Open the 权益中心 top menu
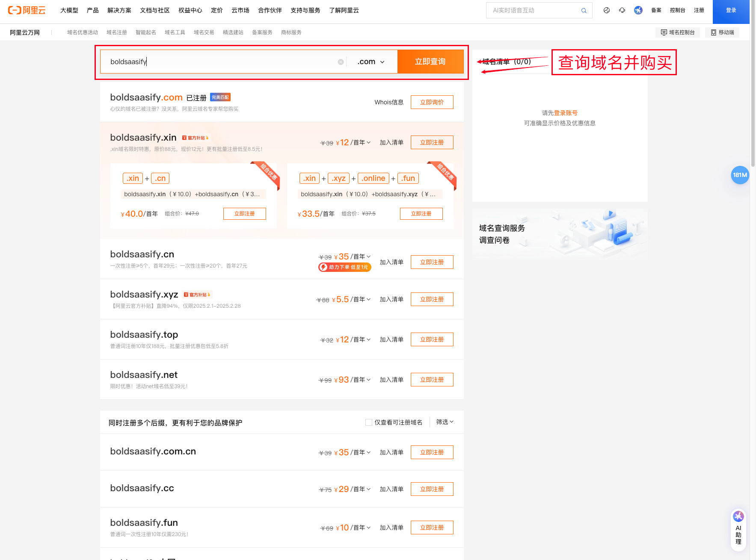Image resolution: width=756 pixels, height=560 pixels. pyautogui.click(x=190, y=10)
